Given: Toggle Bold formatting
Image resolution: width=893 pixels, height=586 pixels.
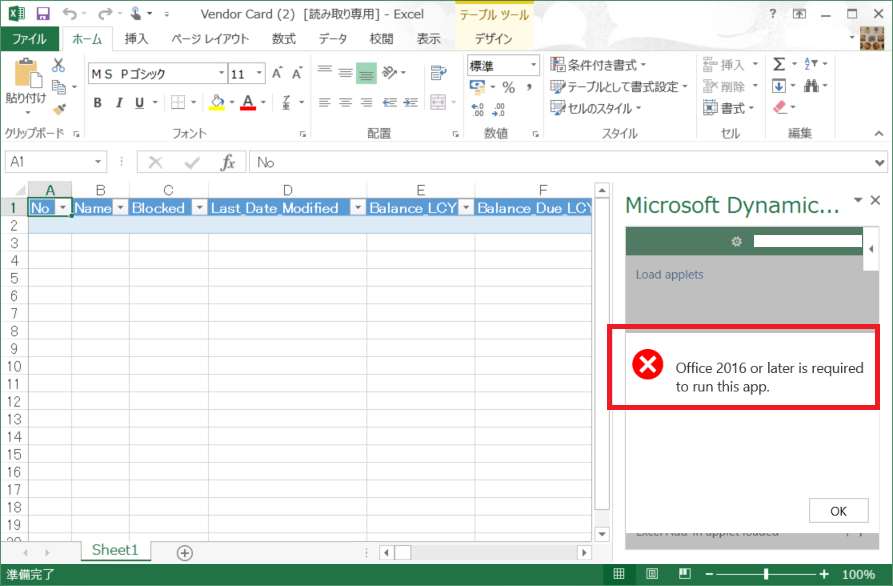Looking at the screenshot, I should [x=98, y=103].
